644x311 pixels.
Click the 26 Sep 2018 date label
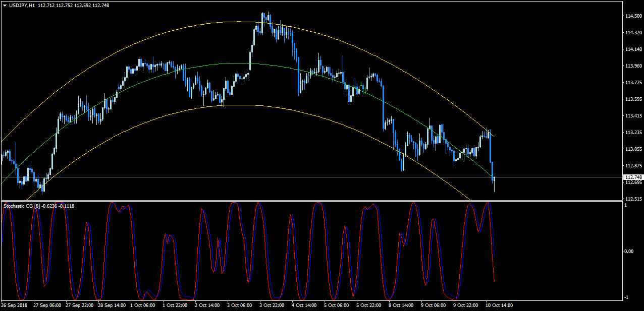[14, 305]
